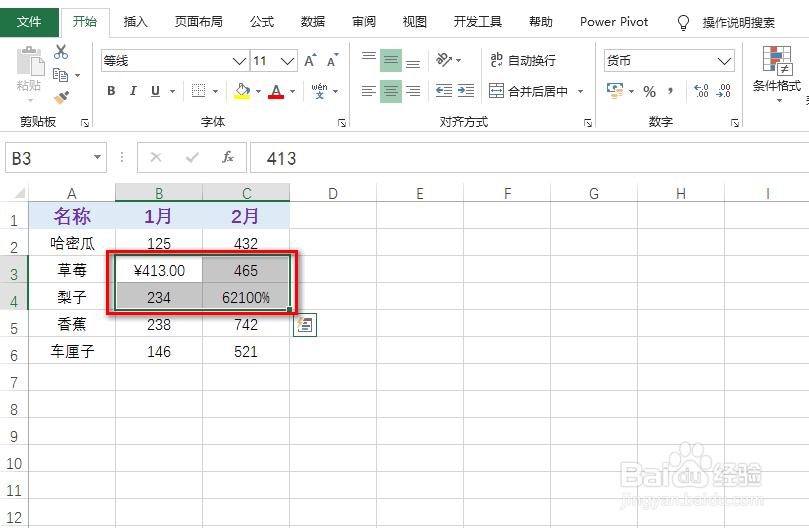Click the decrease decimal icon
The height and width of the screenshot is (528, 809).
point(724,91)
